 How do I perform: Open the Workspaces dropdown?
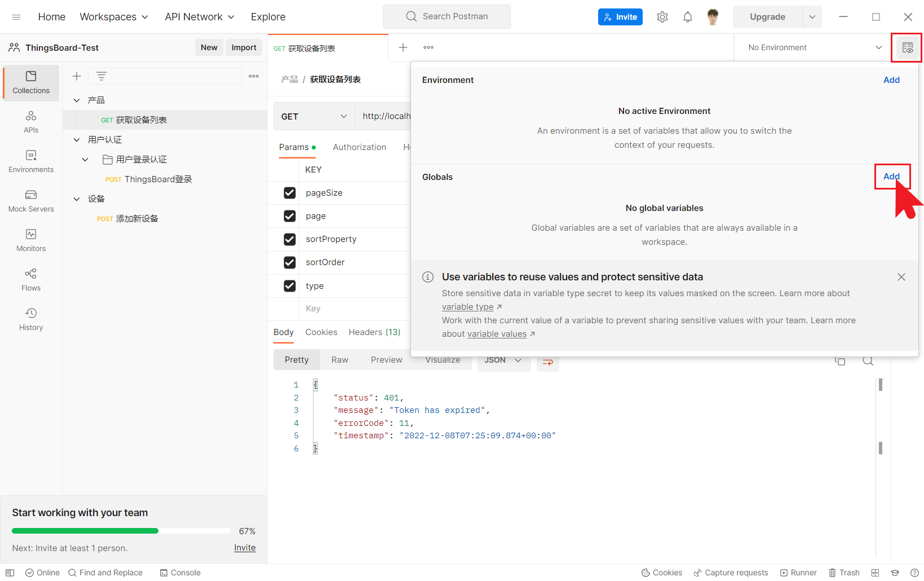[x=114, y=17]
